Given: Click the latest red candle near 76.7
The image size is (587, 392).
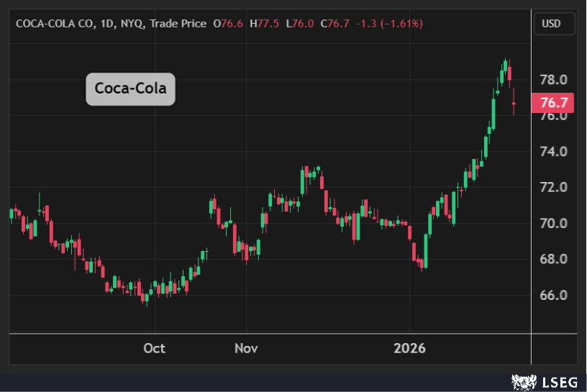Looking at the screenshot, I should pyautogui.click(x=514, y=103).
